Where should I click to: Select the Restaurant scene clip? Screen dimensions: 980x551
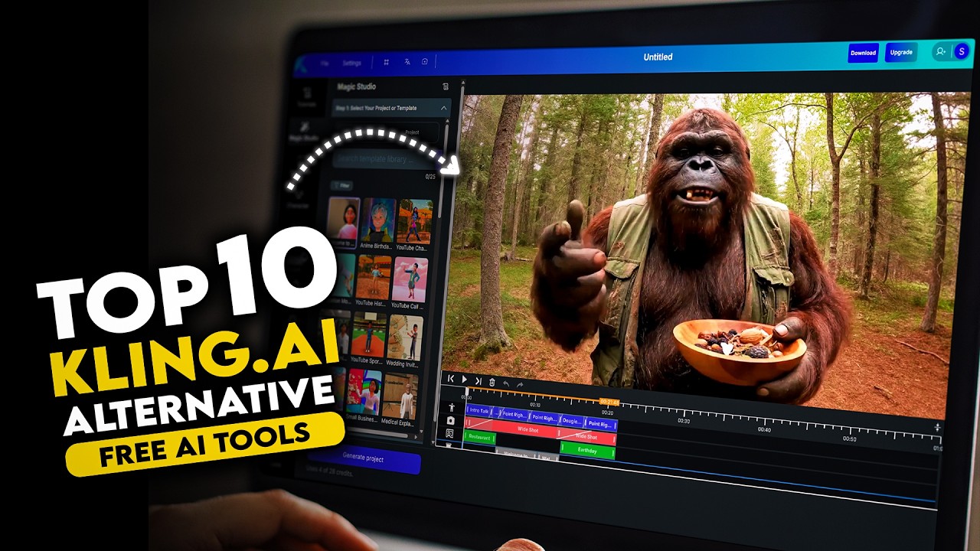coord(480,438)
